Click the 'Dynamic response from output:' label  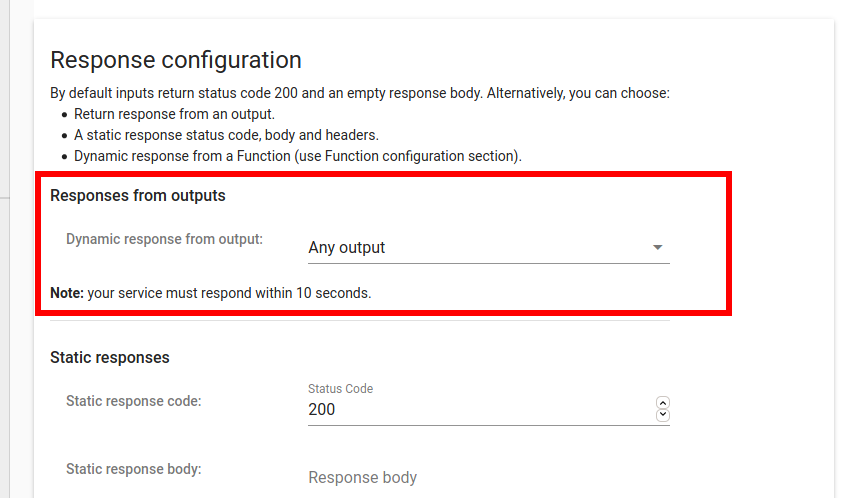point(164,239)
